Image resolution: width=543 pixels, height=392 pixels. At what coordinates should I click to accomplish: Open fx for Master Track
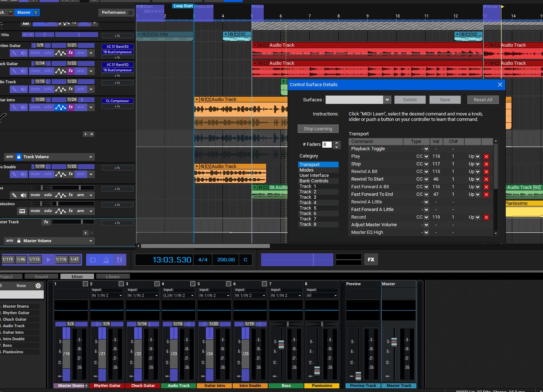(x=46, y=222)
